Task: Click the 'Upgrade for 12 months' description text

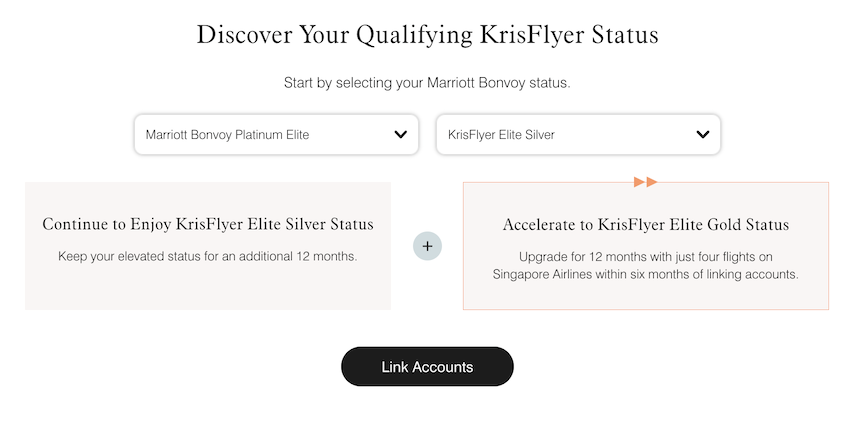Action: pos(646,256)
